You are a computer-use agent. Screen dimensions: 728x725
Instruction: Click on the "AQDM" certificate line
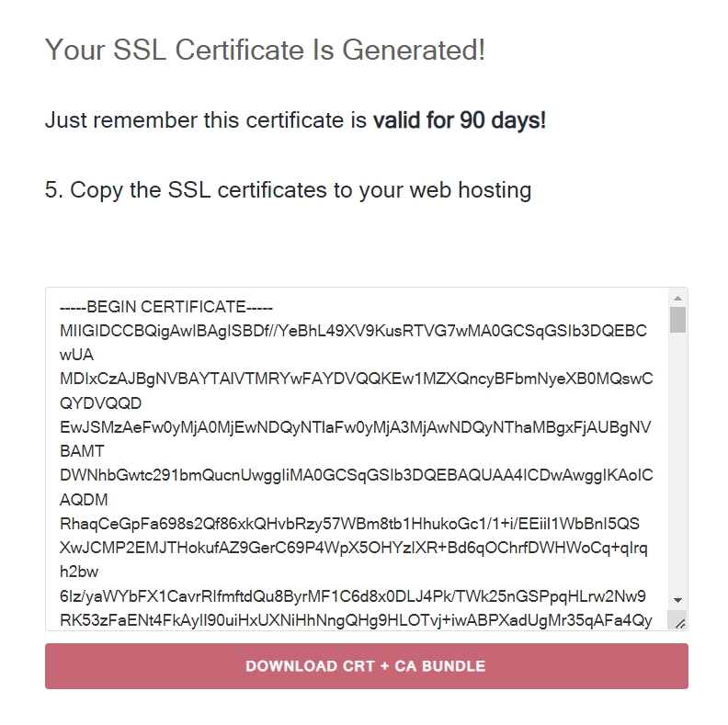[x=83, y=500]
